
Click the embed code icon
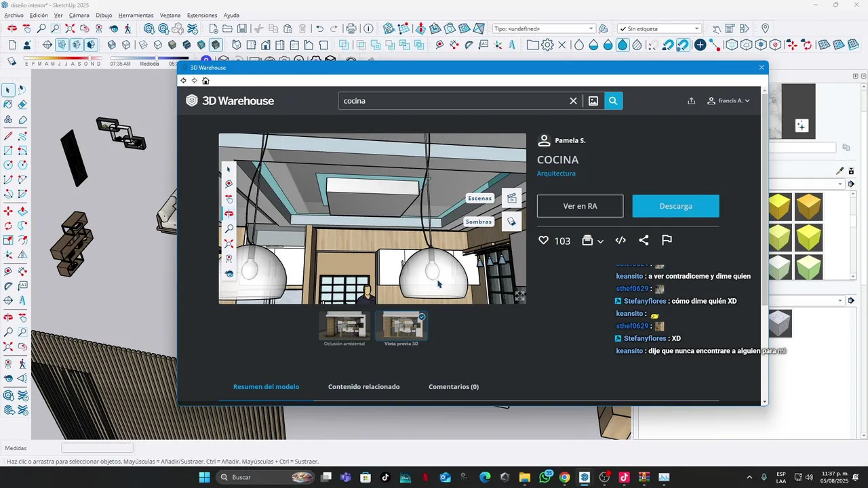point(620,241)
